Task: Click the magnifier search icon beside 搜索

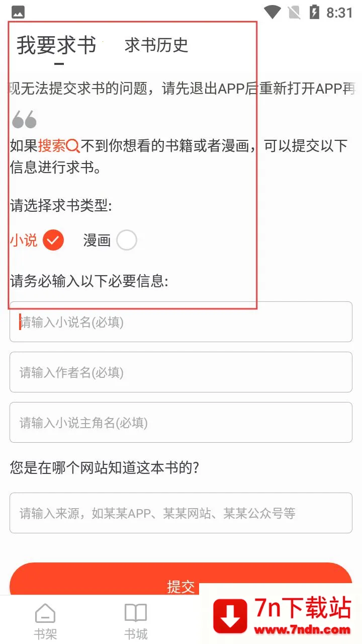Action: click(73, 145)
